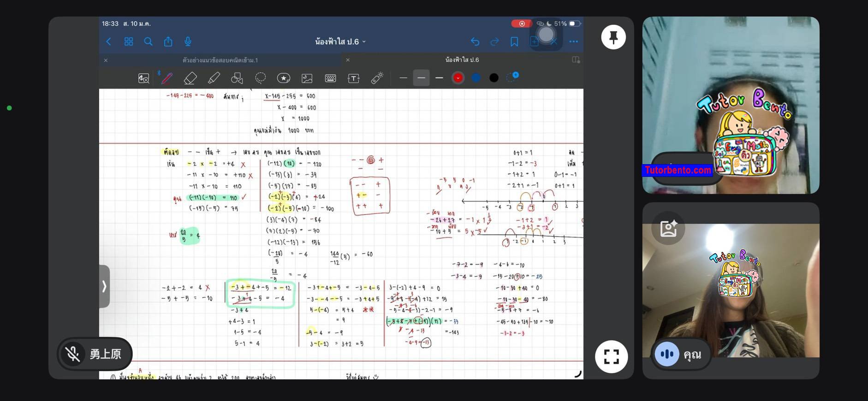The height and width of the screenshot is (401, 868).
Task: Open the elements sticker tool
Action: (x=284, y=78)
